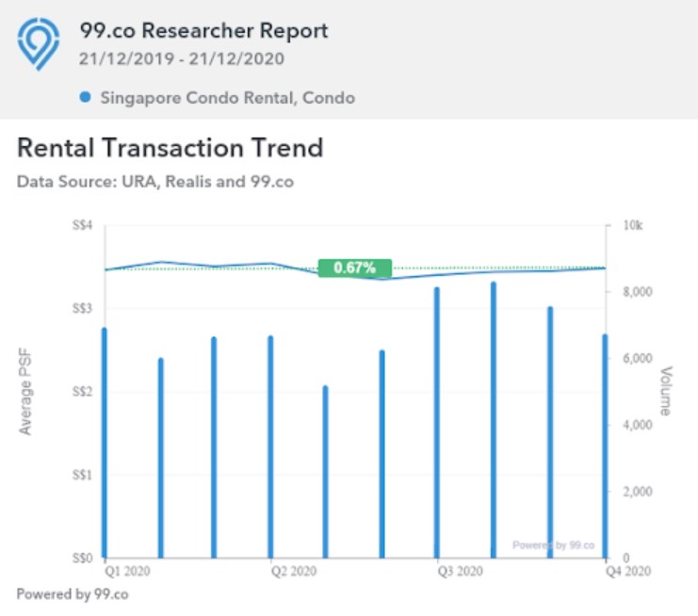Click the shortest volume bar in the chart
Screen dimensions: 698x616
(x=326, y=471)
